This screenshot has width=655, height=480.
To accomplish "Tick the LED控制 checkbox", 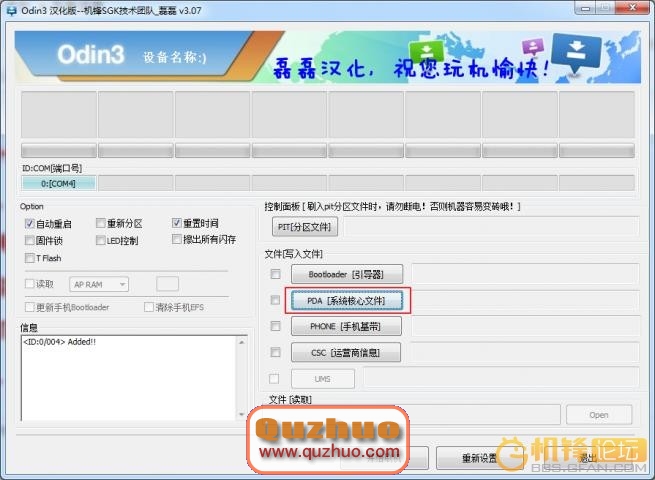I will coord(100,240).
